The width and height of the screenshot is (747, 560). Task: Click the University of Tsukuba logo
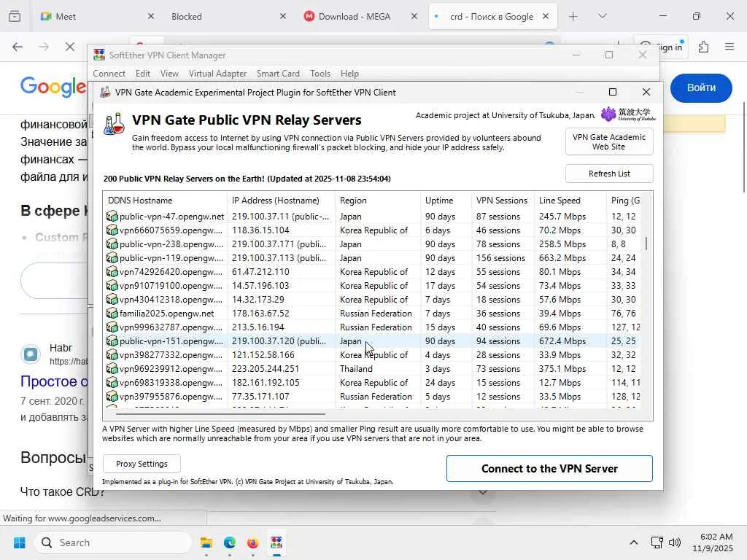coord(628,114)
